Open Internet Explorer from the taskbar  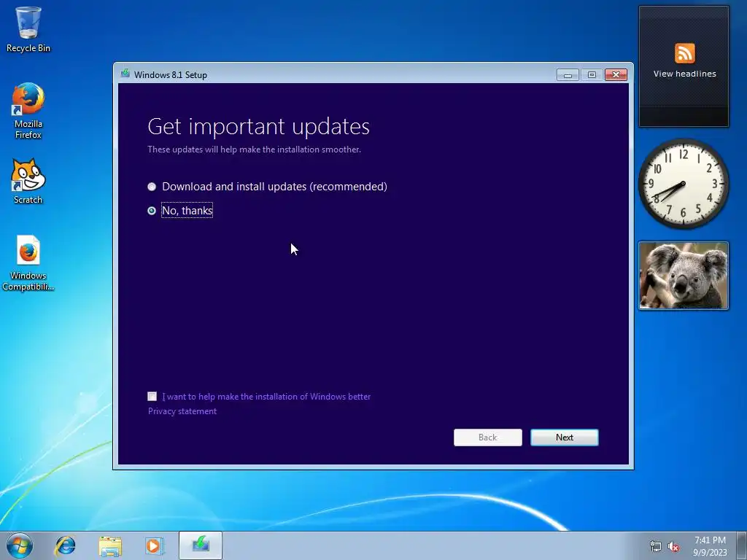(65, 545)
